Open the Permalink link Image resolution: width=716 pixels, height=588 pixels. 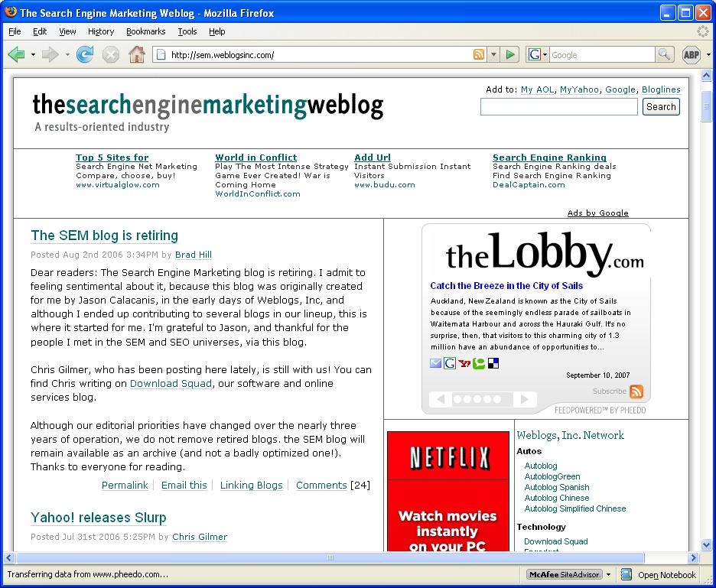pos(125,486)
